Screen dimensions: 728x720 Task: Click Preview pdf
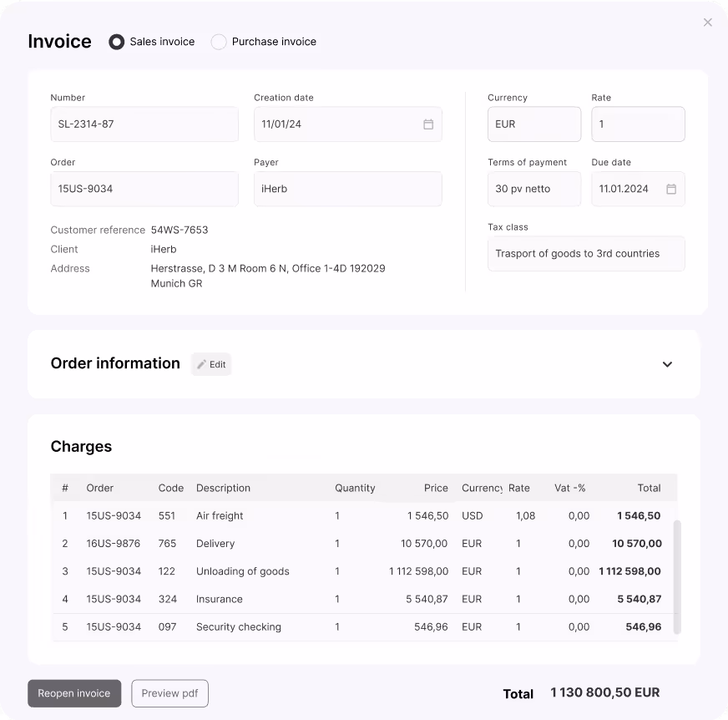click(x=169, y=693)
